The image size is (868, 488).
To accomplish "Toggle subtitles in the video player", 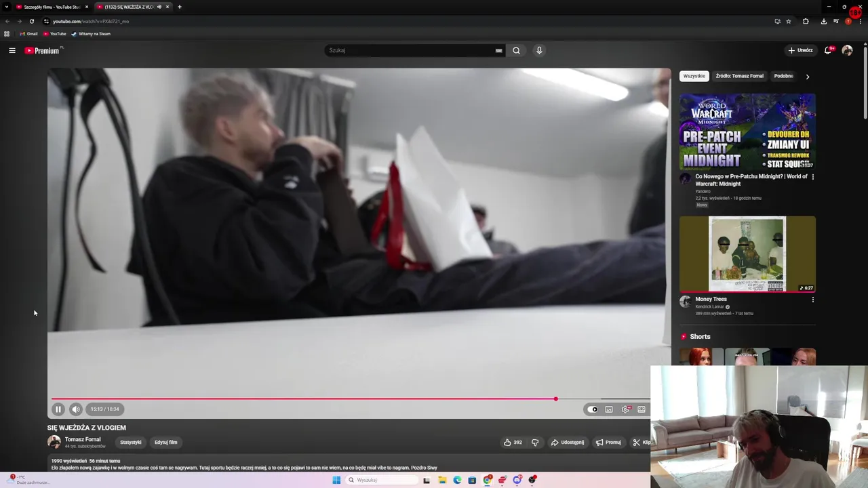I will pyautogui.click(x=609, y=409).
